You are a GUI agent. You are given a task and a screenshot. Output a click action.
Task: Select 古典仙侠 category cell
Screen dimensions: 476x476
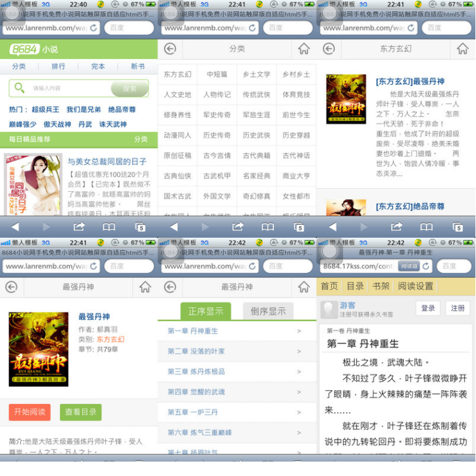pyautogui.click(x=177, y=176)
